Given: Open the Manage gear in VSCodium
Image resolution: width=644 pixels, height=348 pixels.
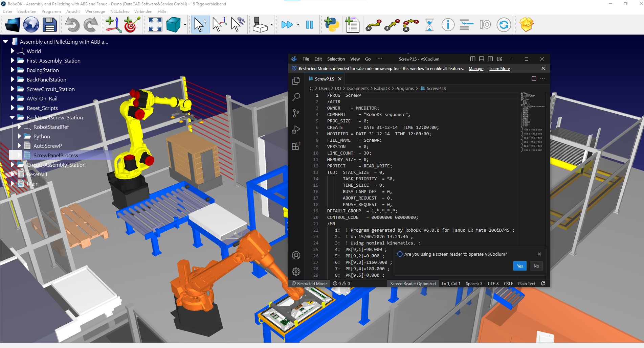Looking at the screenshot, I should point(296,272).
